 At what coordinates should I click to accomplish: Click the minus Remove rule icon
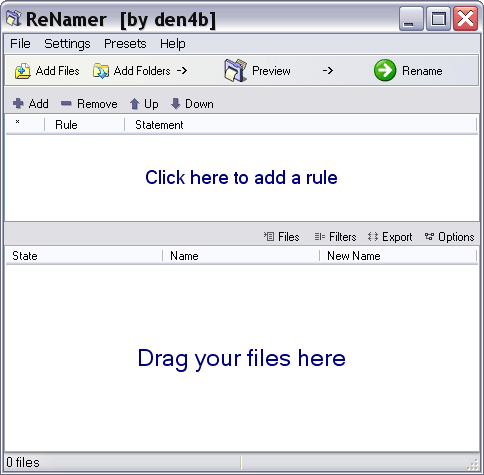pyautogui.click(x=66, y=104)
